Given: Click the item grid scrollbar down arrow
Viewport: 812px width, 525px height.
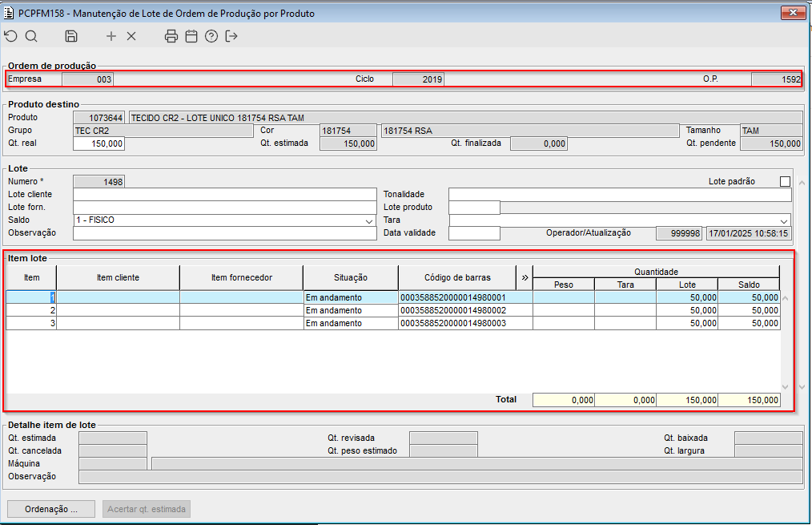Looking at the screenshot, I should coord(785,386).
